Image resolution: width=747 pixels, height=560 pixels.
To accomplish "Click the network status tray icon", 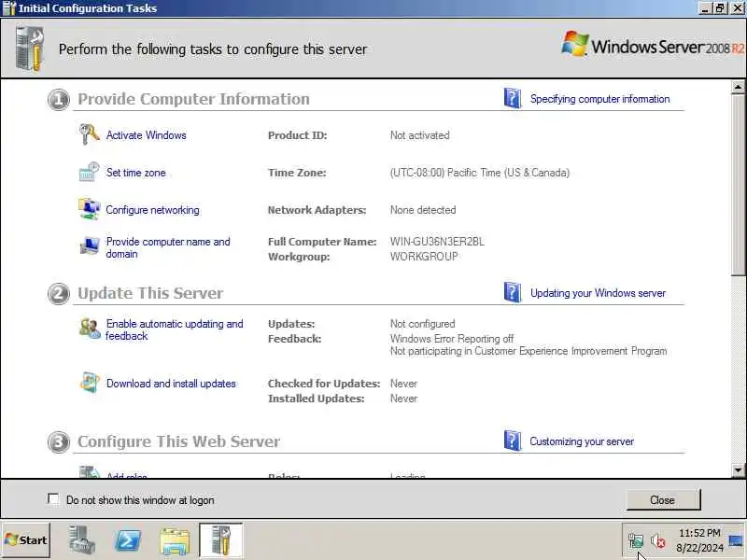I will point(636,540).
